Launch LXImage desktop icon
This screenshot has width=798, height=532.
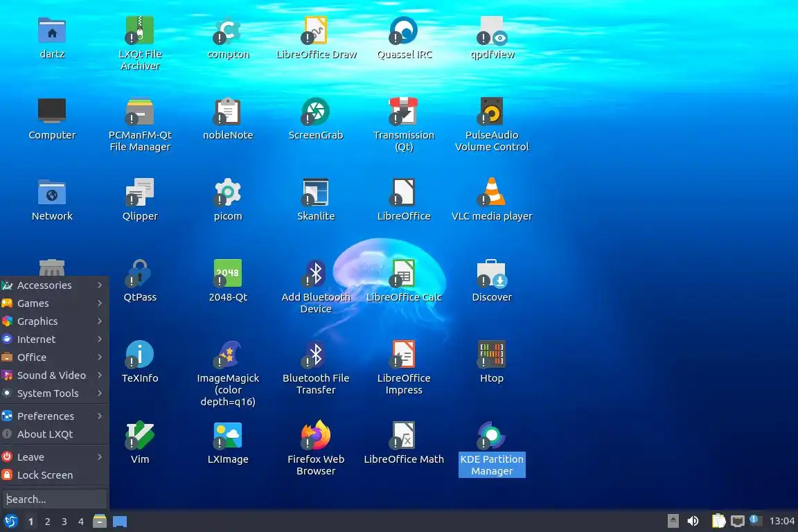pyautogui.click(x=228, y=436)
